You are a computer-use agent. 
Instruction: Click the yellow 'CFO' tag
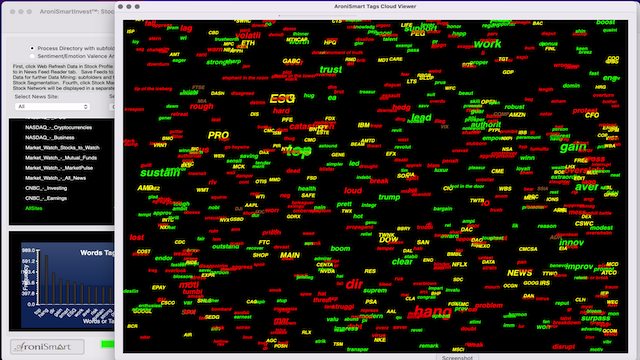[x=592, y=116]
